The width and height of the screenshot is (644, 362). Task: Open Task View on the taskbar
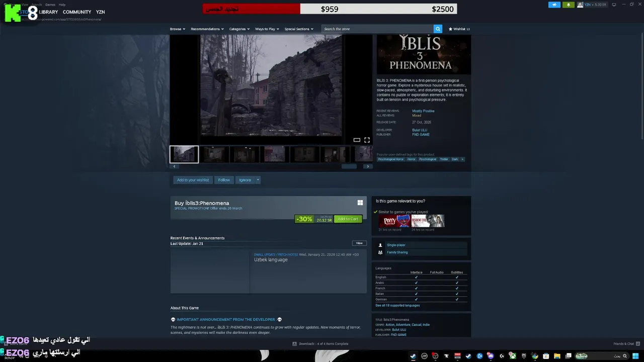(x=568, y=356)
